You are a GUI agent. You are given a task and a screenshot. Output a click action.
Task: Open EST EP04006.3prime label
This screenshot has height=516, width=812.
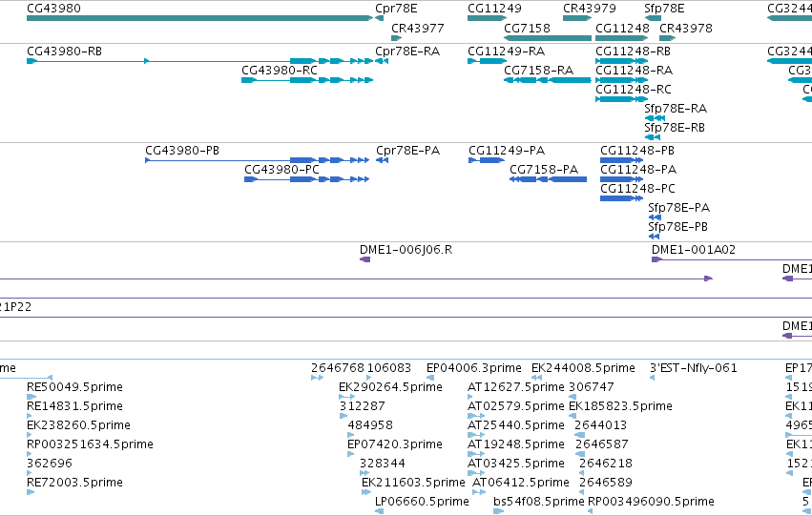point(474,368)
